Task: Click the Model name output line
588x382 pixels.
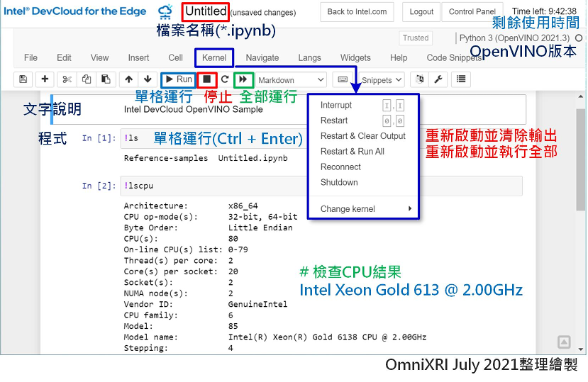Action: point(275,337)
